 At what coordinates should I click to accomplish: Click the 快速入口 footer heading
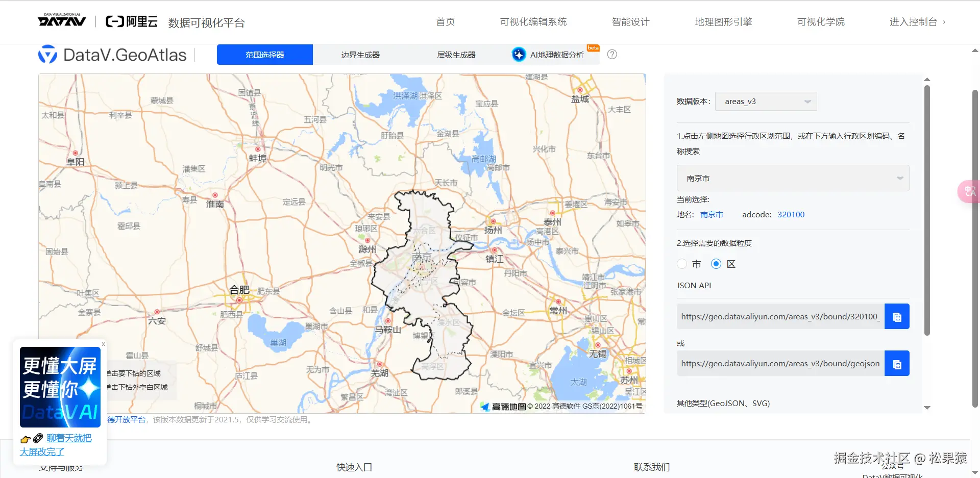[x=354, y=467]
